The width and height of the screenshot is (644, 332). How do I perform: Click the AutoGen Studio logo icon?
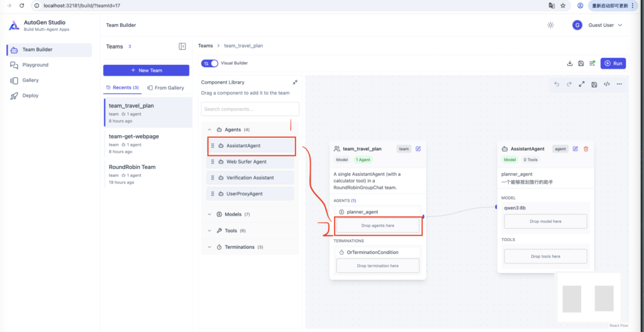click(14, 26)
